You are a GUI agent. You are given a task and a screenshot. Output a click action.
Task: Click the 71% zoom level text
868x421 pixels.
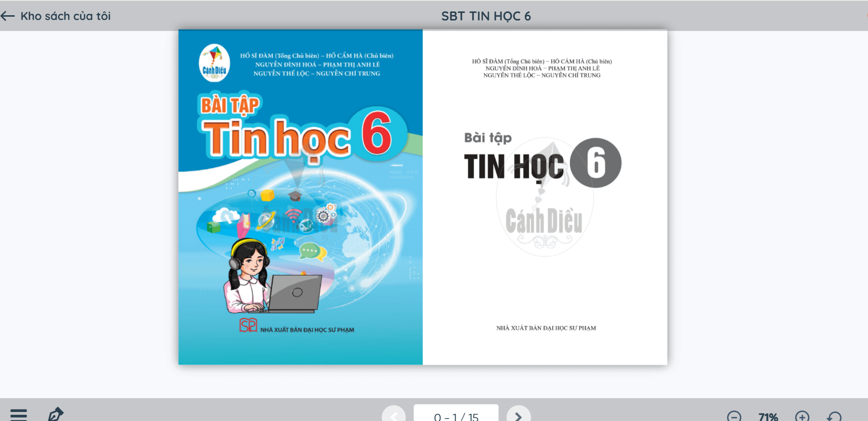tap(768, 417)
